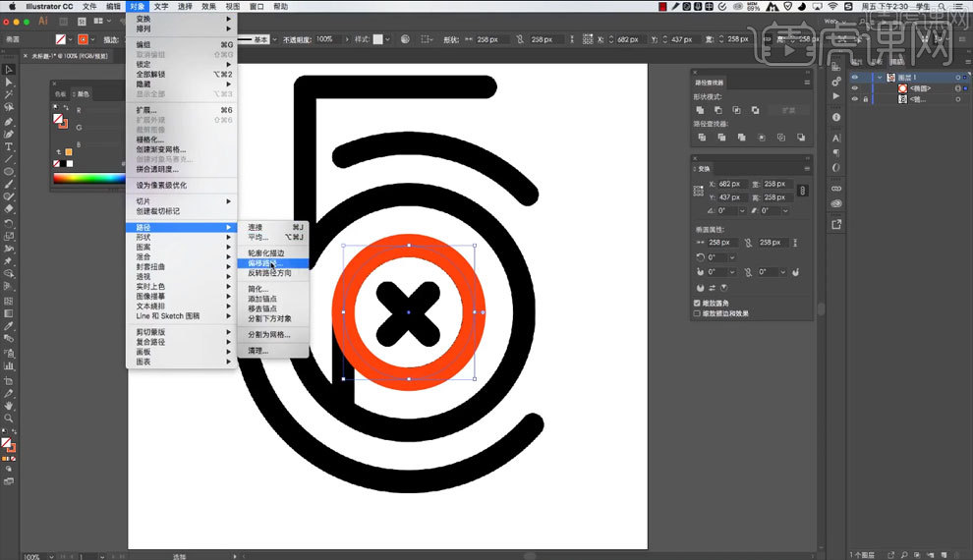973x560 pixels.
Task: Enable the 缩放描边和效果 checkbox
Action: [x=697, y=313]
